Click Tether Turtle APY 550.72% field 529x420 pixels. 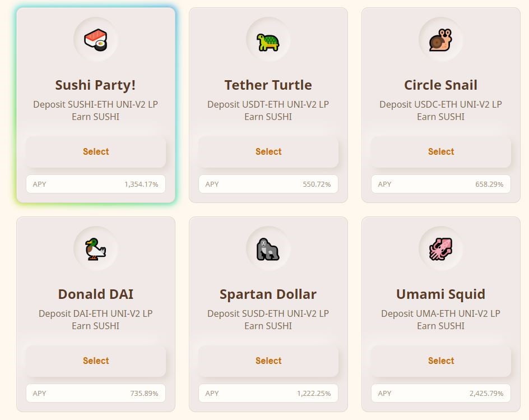tap(268, 184)
